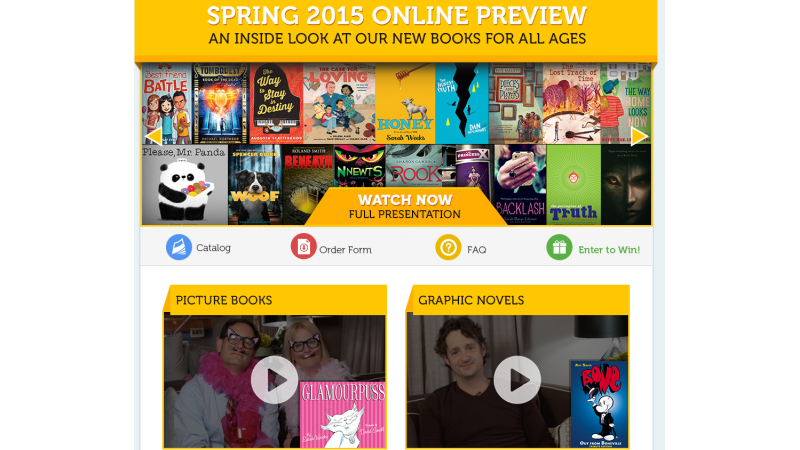The height and width of the screenshot is (450, 800).
Task: Select the Order Form link
Action: pyautogui.click(x=345, y=249)
